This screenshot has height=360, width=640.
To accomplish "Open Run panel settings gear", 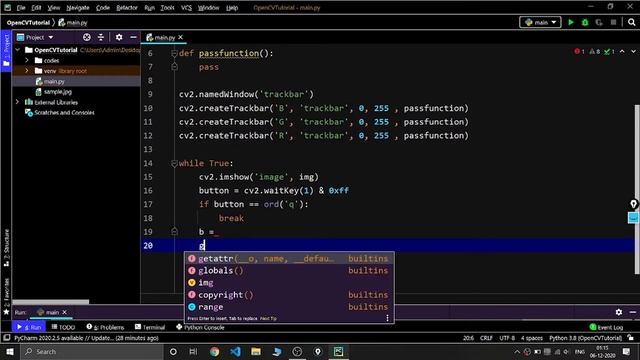I will [619, 312].
